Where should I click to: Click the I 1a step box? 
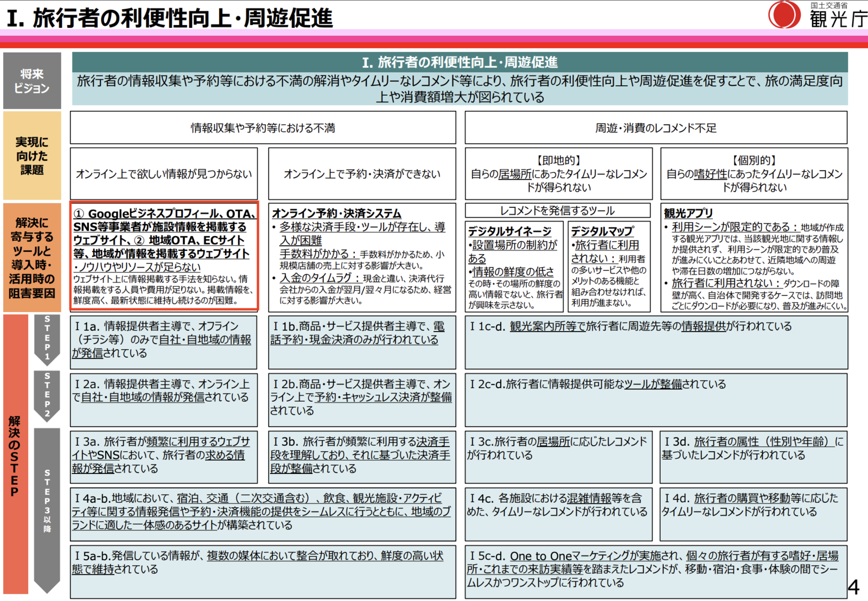tap(164, 342)
